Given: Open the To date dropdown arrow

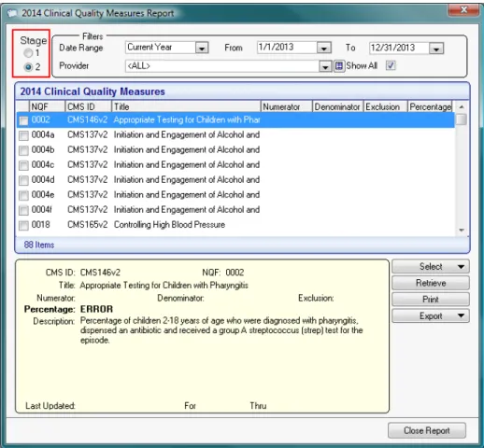Looking at the screenshot, I should pyautogui.click(x=436, y=49).
